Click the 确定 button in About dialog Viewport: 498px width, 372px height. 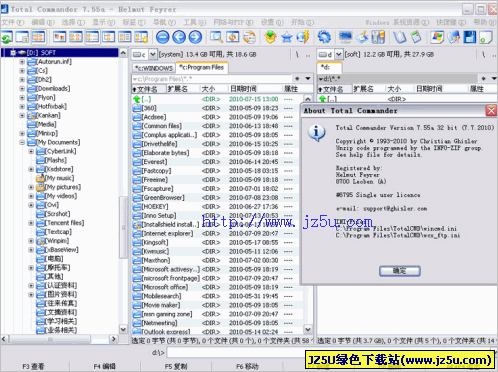coord(399,271)
